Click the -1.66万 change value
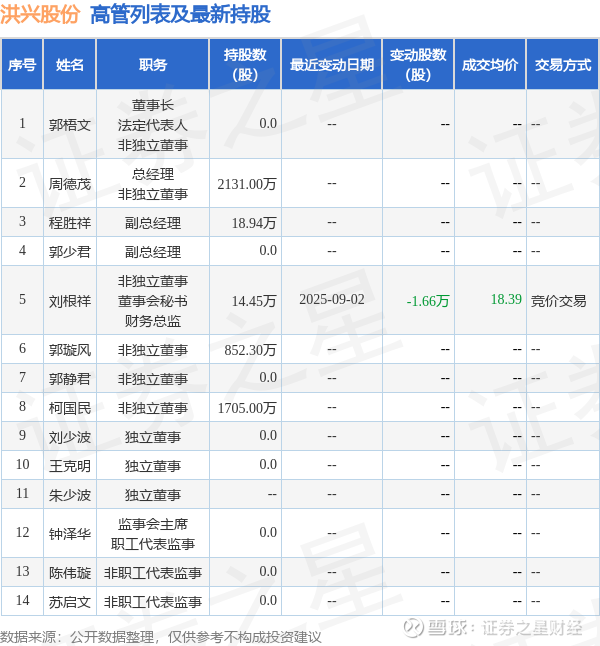 point(427,301)
